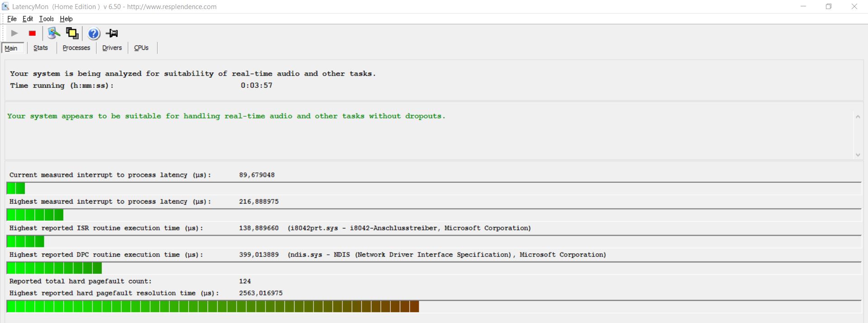Click highest interrupt latency bar
The image size is (868, 323).
point(434,215)
